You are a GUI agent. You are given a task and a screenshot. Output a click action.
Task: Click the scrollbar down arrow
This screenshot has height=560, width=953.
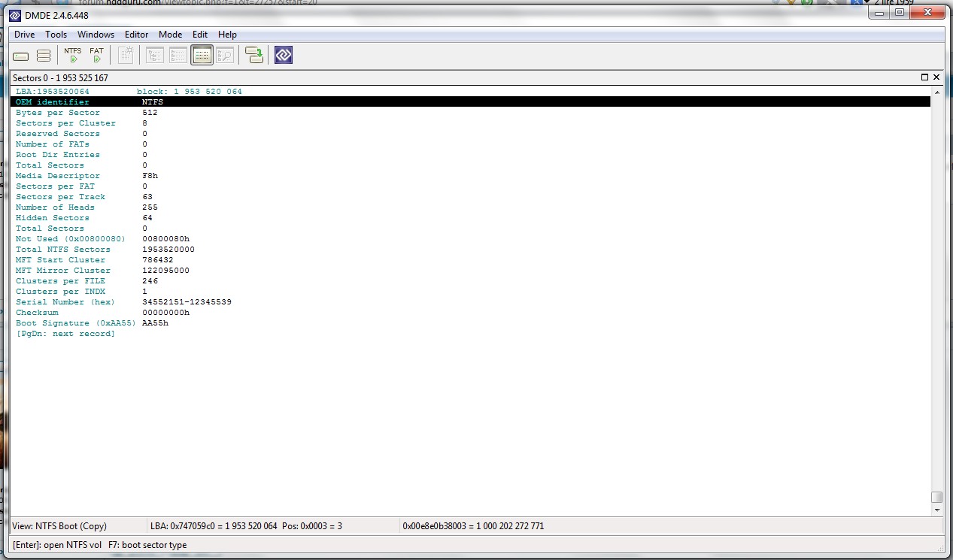point(936,510)
